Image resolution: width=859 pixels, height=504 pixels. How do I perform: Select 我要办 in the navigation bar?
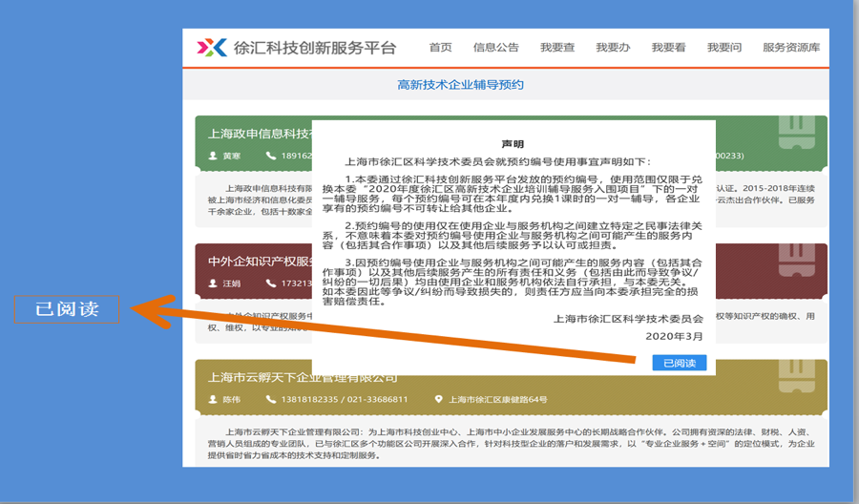point(613,48)
